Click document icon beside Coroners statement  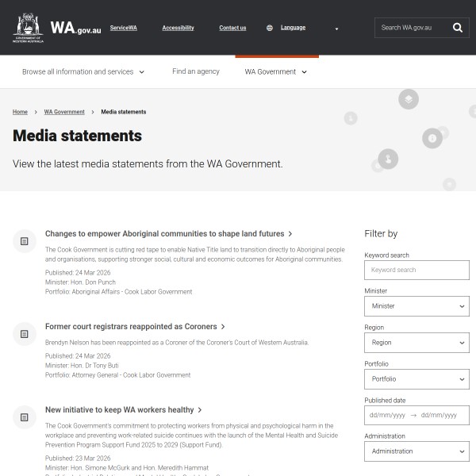[x=25, y=334]
